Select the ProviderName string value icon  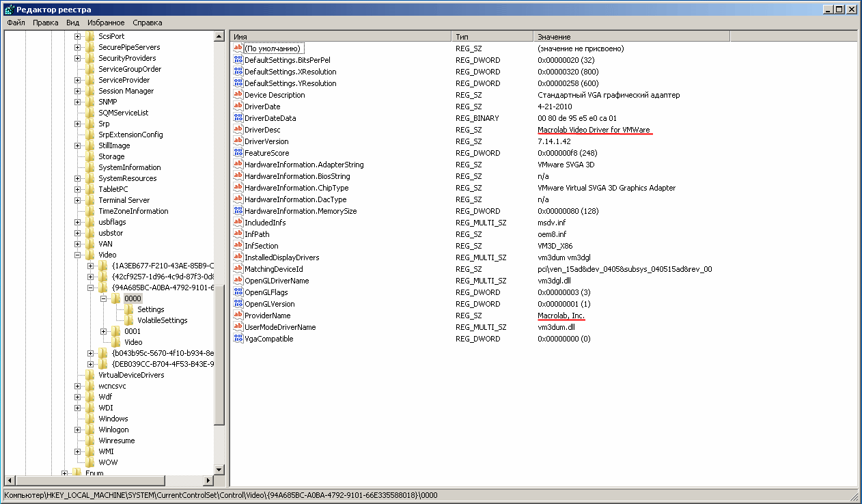(x=238, y=316)
